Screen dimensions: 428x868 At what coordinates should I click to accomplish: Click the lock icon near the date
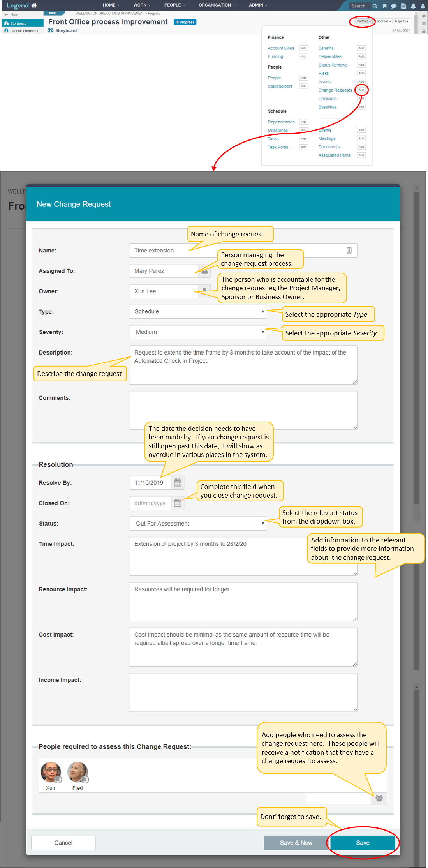tap(424, 31)
